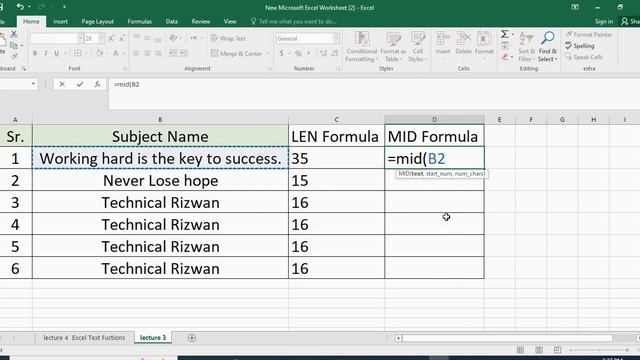640x360 pixels.
Task: Click the AutoSum sigma icon
Action: pyautogui.click(x=505, y=34)
